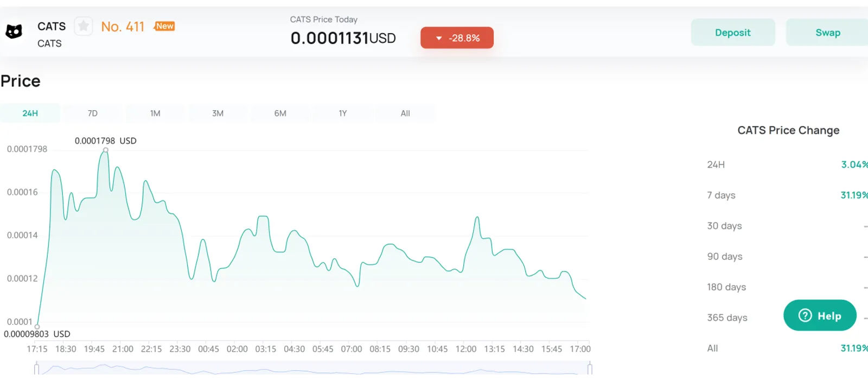This screenshot has height=392, width=868.
Task: Click the 17:15 time label on chart axis
Action: (x=37, y=349)
